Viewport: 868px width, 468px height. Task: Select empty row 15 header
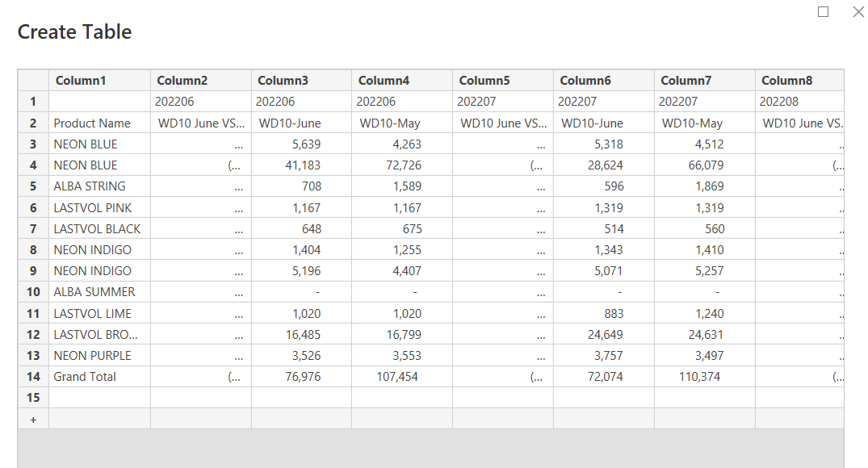33,398
